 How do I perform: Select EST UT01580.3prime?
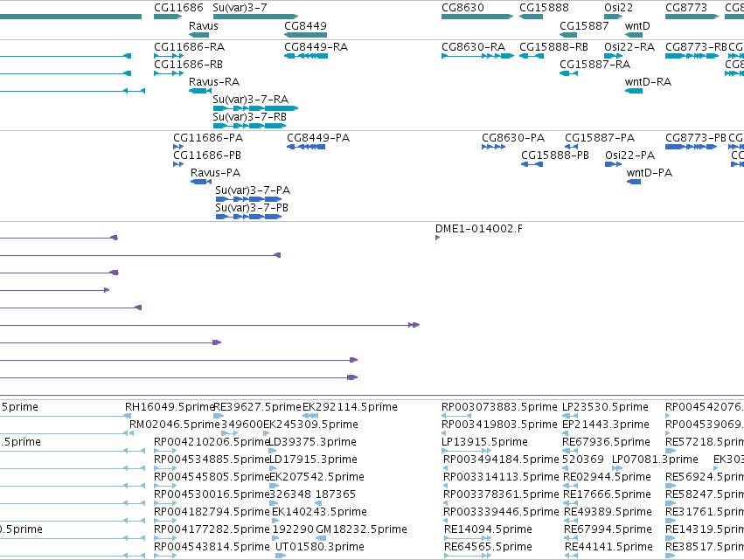click(320, 547)
